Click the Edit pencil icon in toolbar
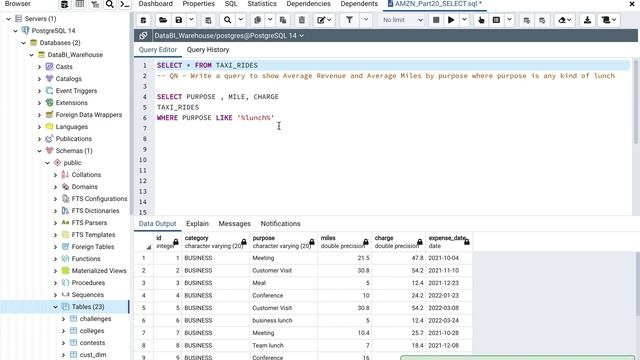This screenshot has height=360, width=640. coord(324,20)
